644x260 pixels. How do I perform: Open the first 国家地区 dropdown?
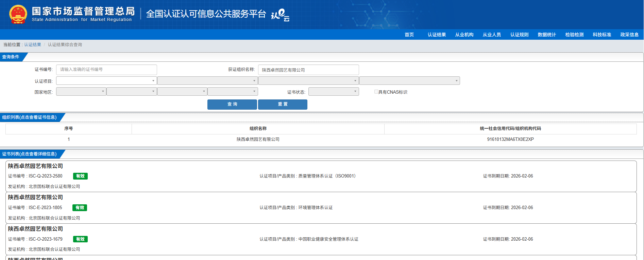coord(81,92)
